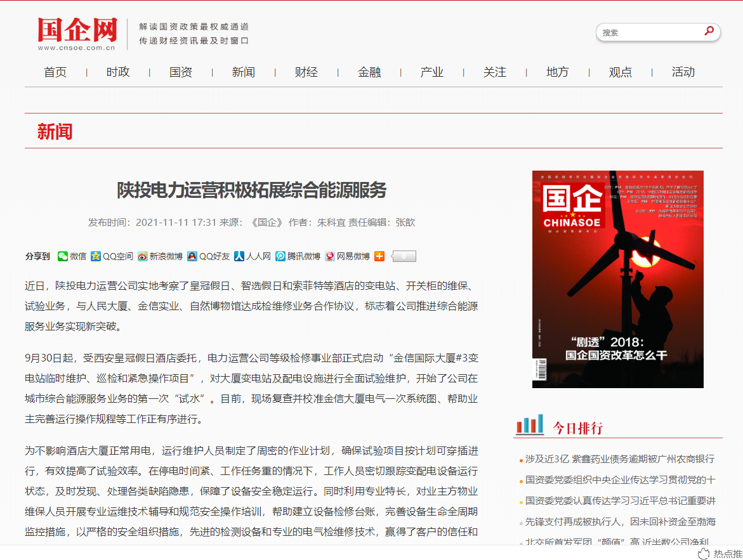
Task: Share to 网易微博
Action: (347, 256)
